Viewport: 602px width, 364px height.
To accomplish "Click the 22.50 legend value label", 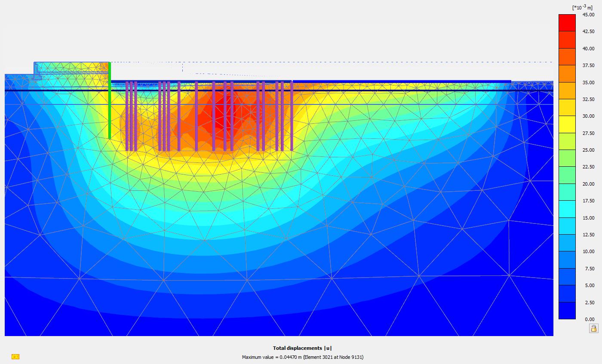I will pyautogui.click(x=588, y=167).
